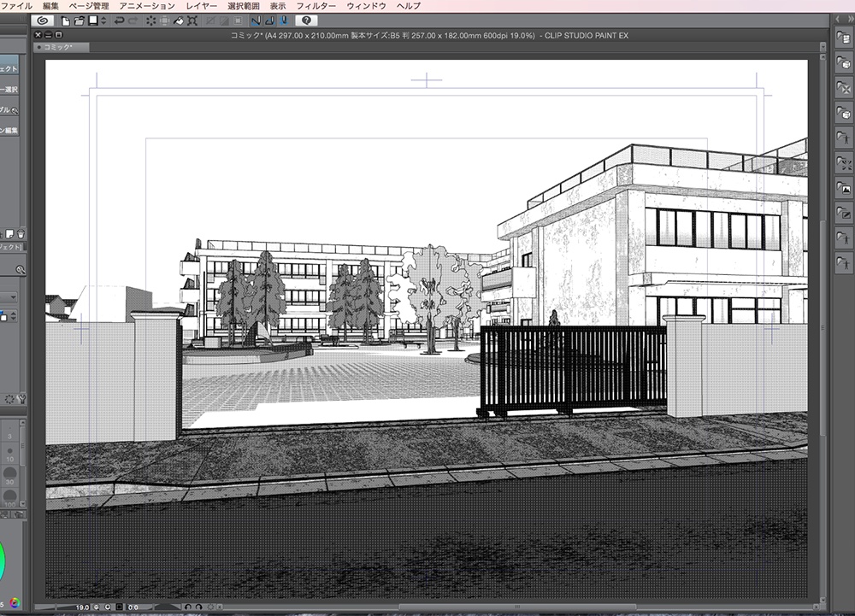Click the zoom percentage field showing 19.0
Image resolution: width=855 pixels, height=616 pixels.
(x=82, y=607)
